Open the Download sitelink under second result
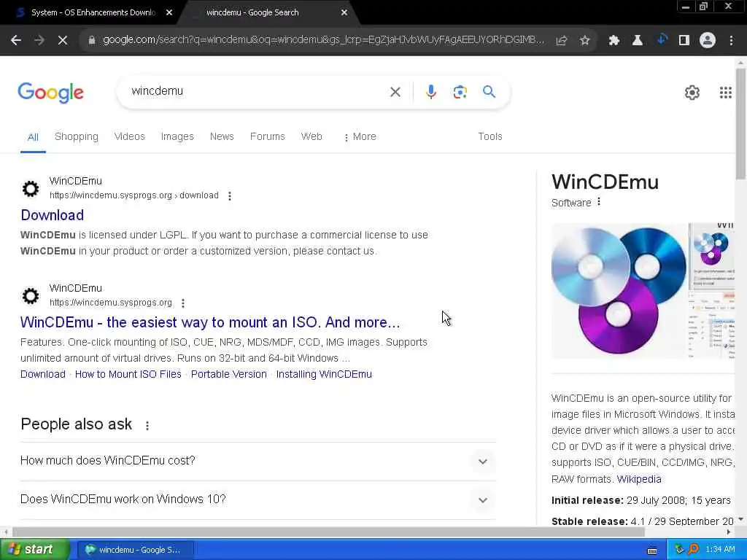The width and height of the screenshot is (747, 560). [x=43, y=374]
